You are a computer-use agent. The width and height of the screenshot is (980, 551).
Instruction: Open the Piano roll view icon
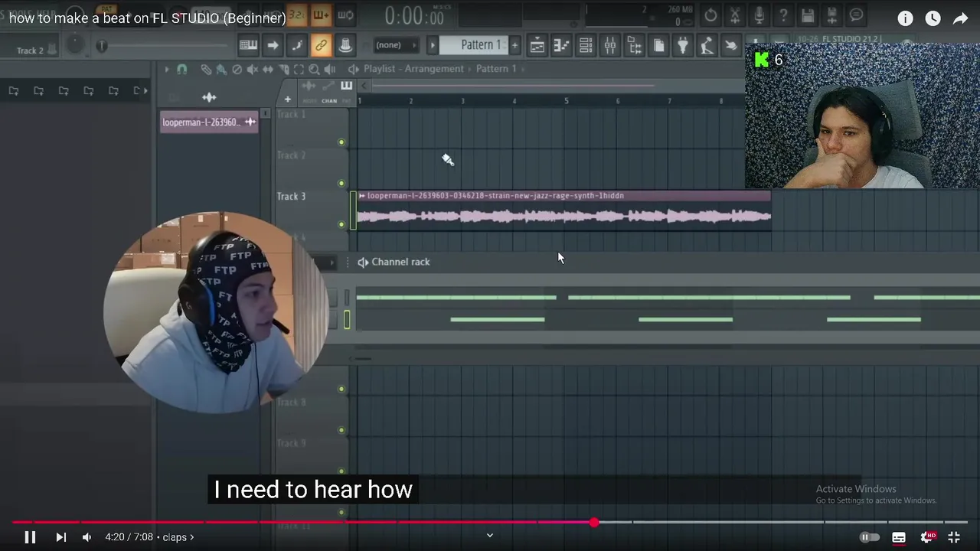(x=561, y=45)
